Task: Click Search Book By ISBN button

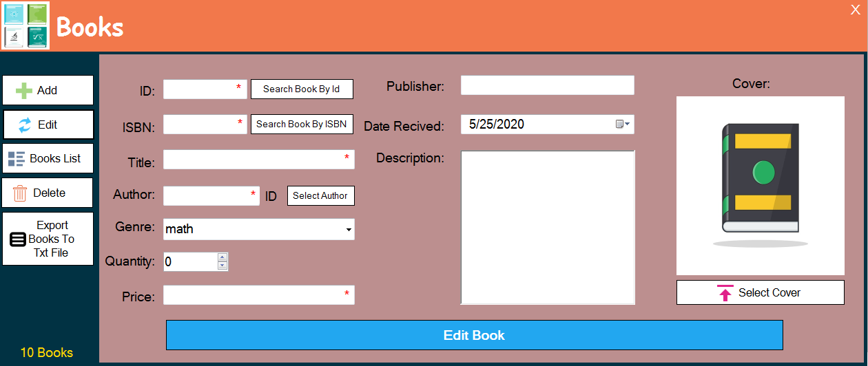Action: click(302, 124)
